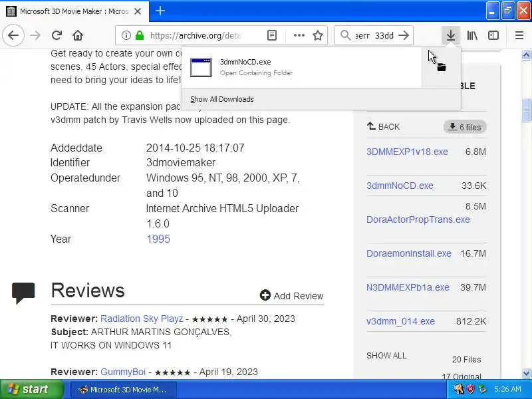Viewport: 532px width, 399px height.
Task: Open the Windows Start menu
Action: (31, 389)
